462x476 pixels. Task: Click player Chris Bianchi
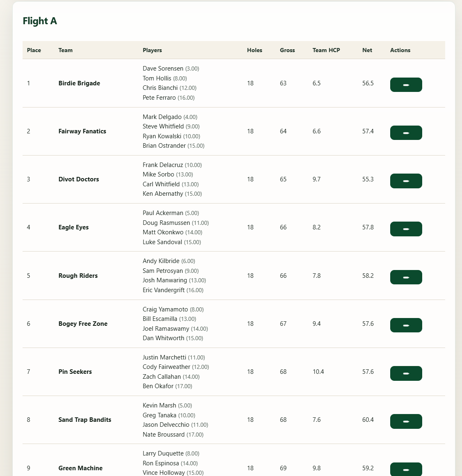(160, 88)
